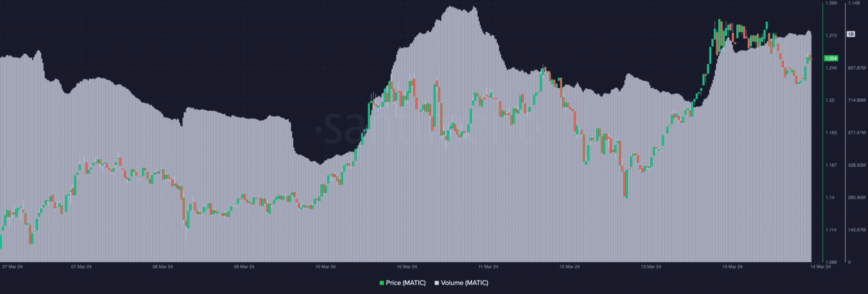Screen dimensions: 868x294
Task: Click the 09 Mar 24 date label
Action: tap(244, 266)
